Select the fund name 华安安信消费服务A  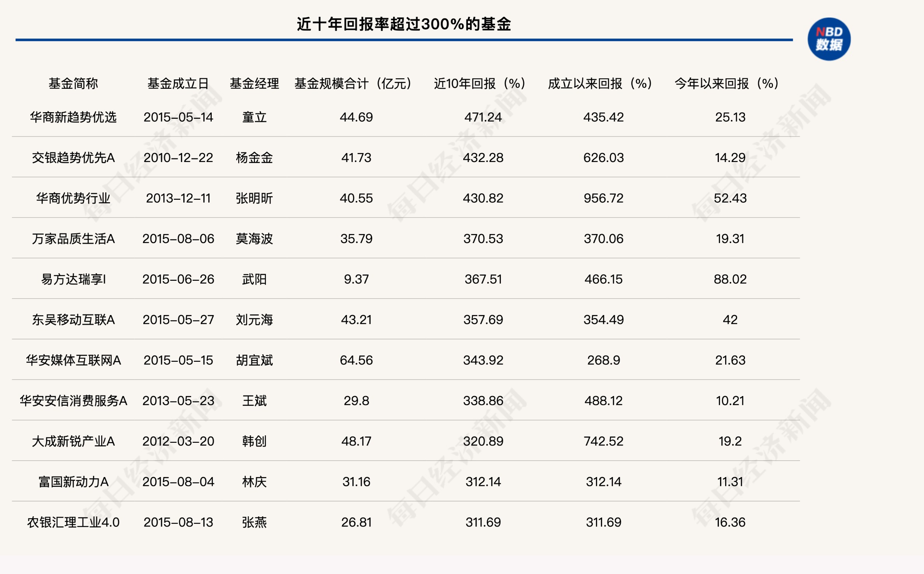point(73,401)
